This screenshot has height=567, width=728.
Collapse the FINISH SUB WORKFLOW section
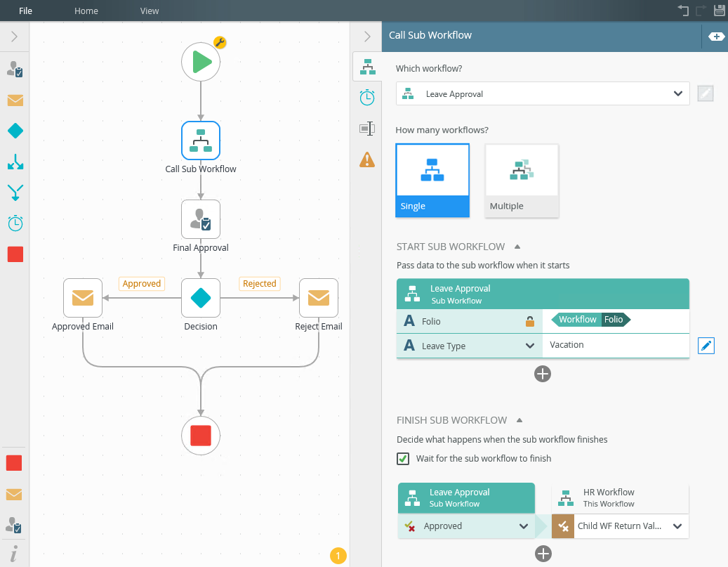[519, 420]
